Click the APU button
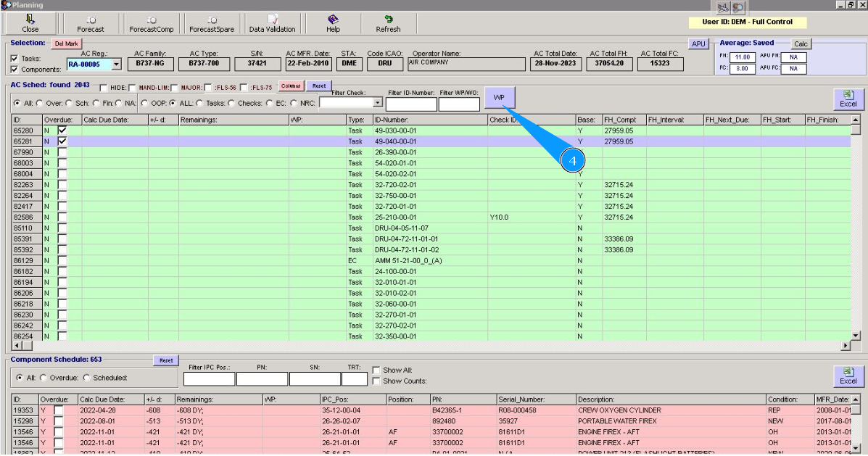868x456 pixels. 698,44
